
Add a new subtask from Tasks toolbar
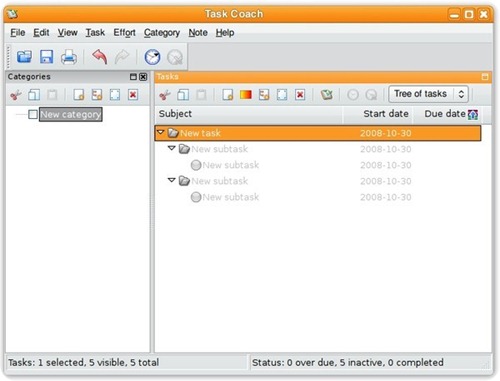pos(264,95)
